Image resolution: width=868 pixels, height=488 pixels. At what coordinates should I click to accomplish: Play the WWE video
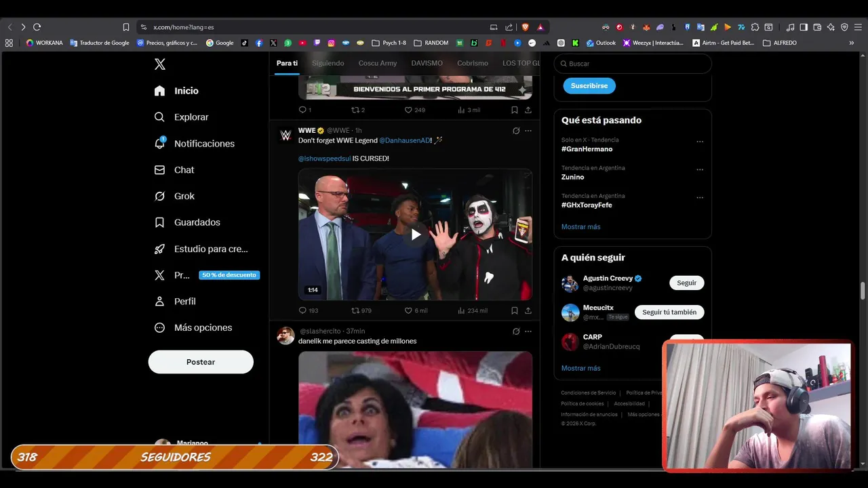click(x=415, y=235)
